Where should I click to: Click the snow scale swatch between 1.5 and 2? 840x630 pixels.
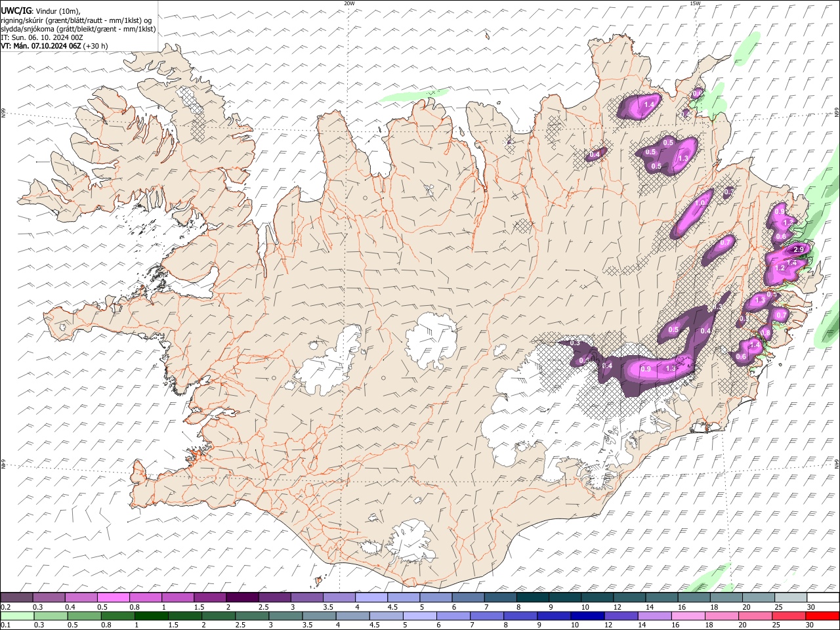click(x=210, y=598)
